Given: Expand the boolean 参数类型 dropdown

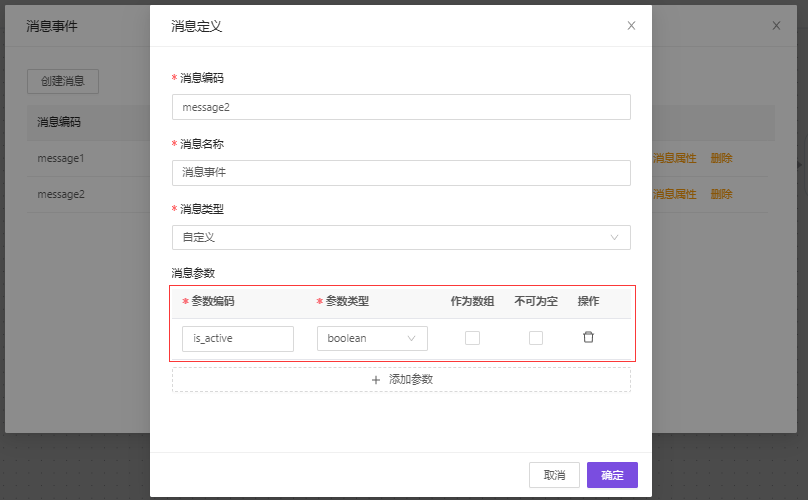Looking at the screenshot, I should pos(372,338).
